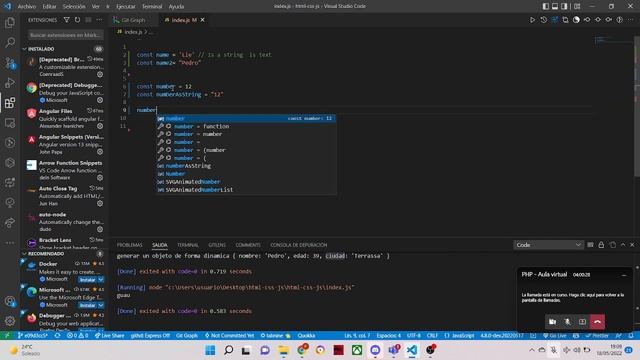Open manage gear for Arrow Function Snippets
The width and height of the screenshot is (640, 360).
[x=100, y=178]
